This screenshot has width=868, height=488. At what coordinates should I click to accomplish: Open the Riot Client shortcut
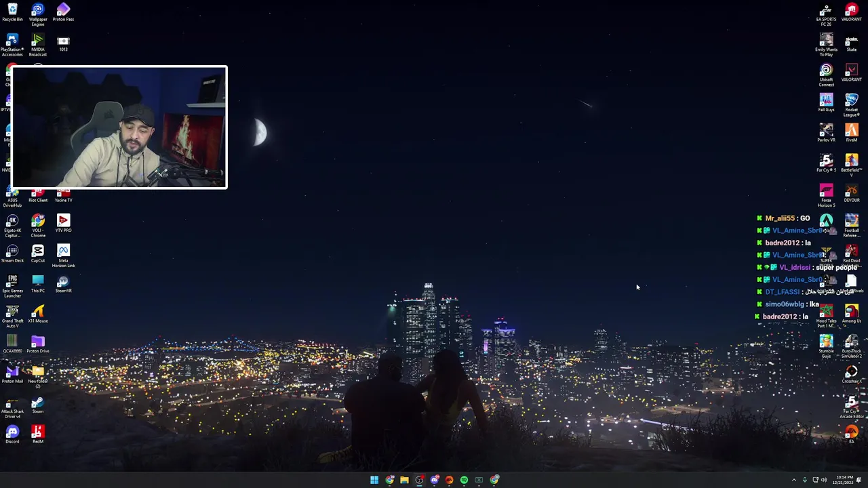(x=38, y=195)
